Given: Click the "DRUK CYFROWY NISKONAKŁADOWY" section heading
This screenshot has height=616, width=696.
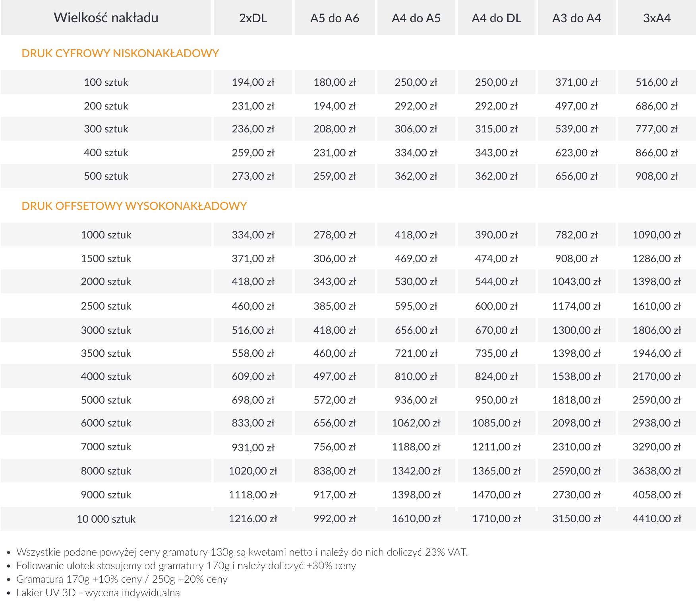Looking at the screenshot, I should pos(120,53).
